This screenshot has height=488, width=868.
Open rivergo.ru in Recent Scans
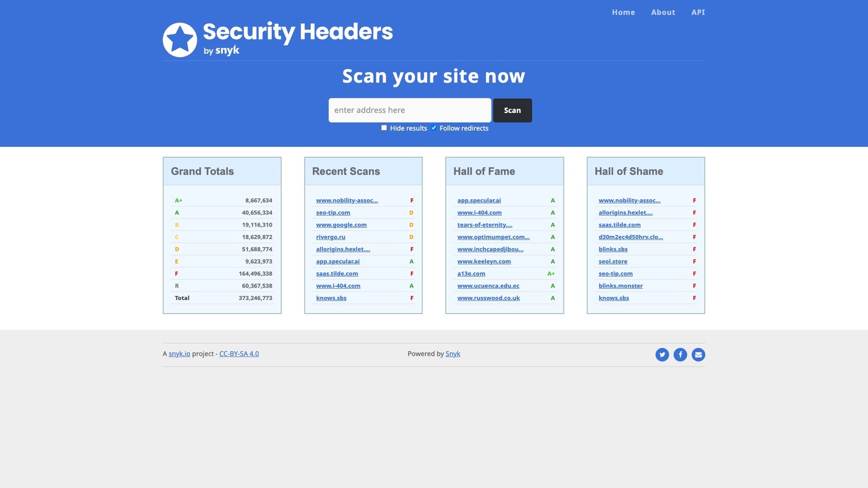(x=331, y=237)
